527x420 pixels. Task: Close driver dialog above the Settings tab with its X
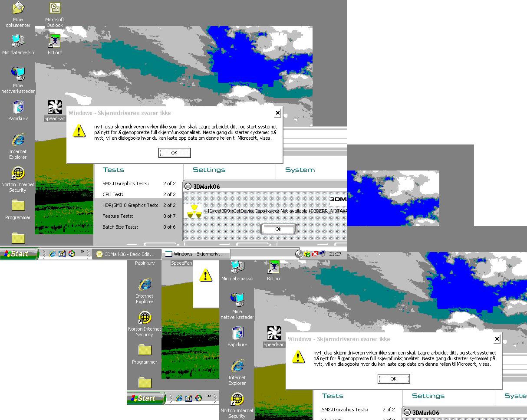point(277,113)
